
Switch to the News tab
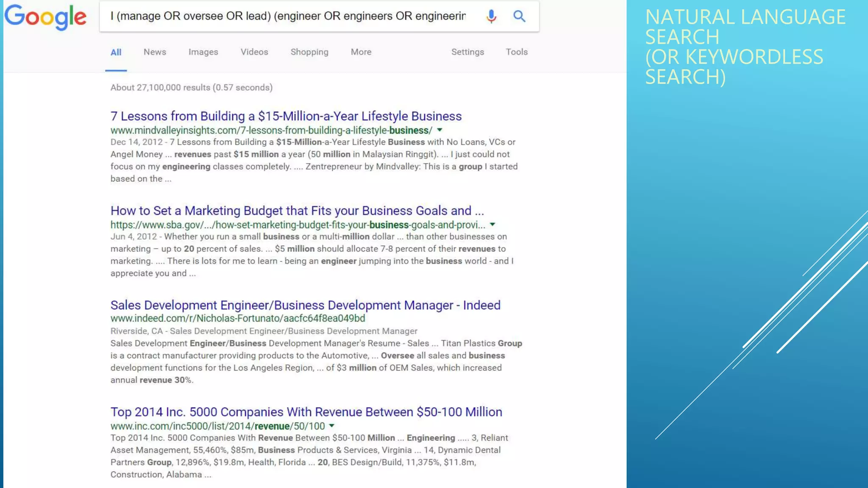point(155,52)
